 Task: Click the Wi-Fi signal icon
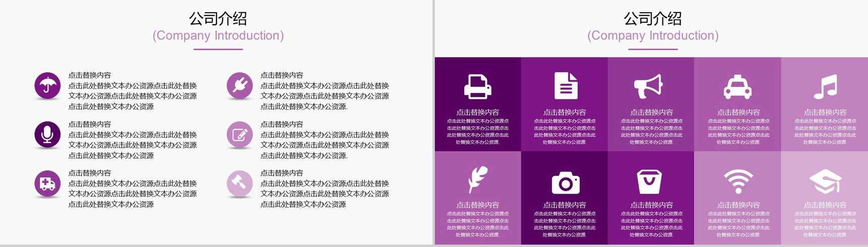738,181
